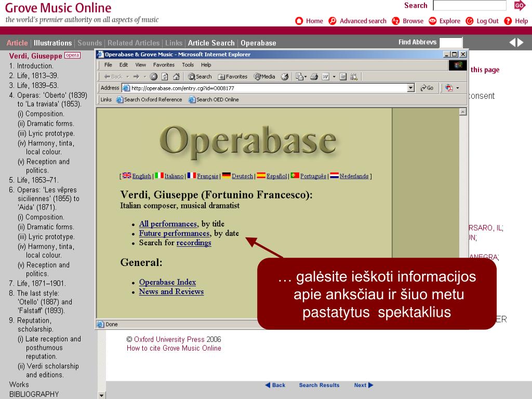
Task: Click the Refresh page icon in IE toolbar
Action: (x=165, y=77)
